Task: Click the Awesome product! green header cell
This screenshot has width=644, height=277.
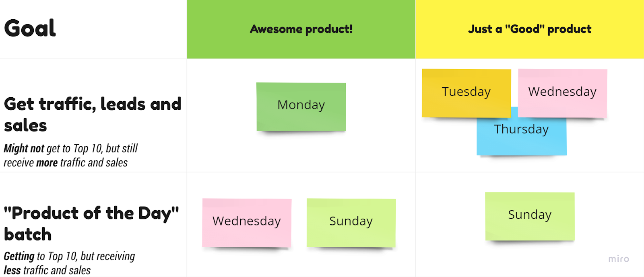Action: pos(301,29)
